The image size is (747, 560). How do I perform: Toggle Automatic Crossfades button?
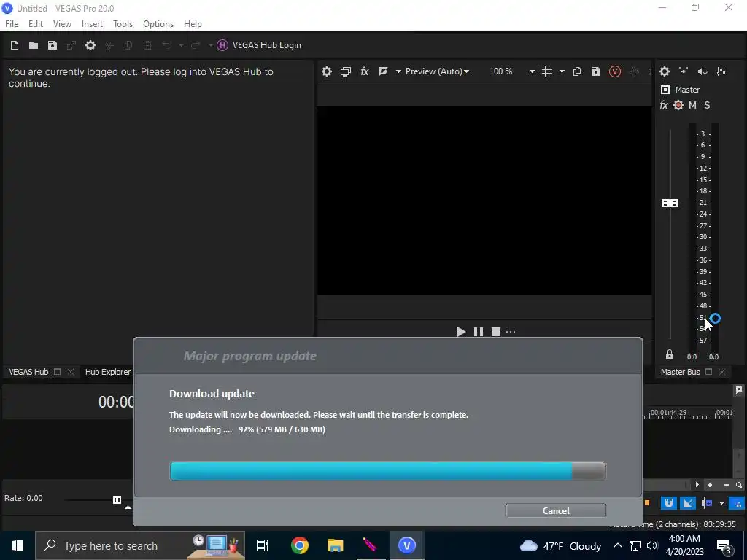click(x=687, y=503)
